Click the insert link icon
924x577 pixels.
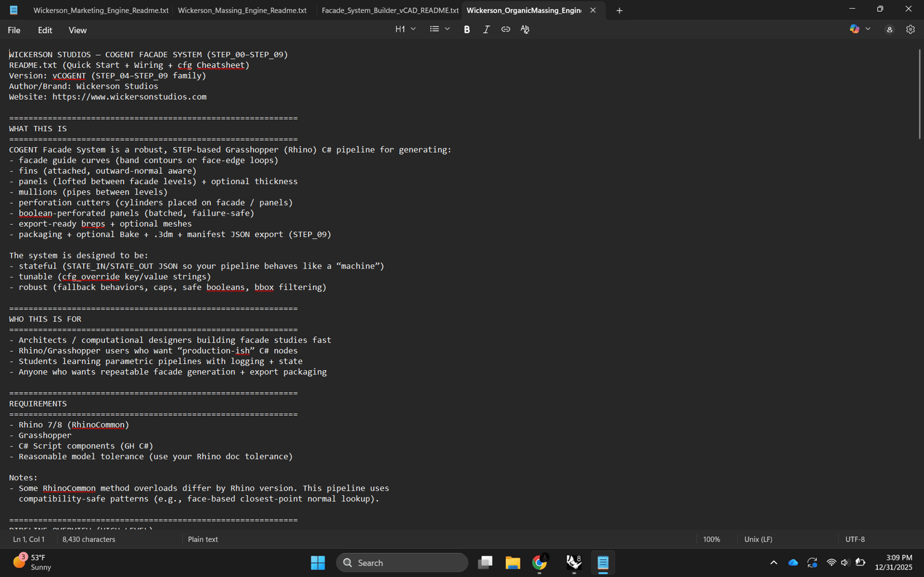coord(506,30)
